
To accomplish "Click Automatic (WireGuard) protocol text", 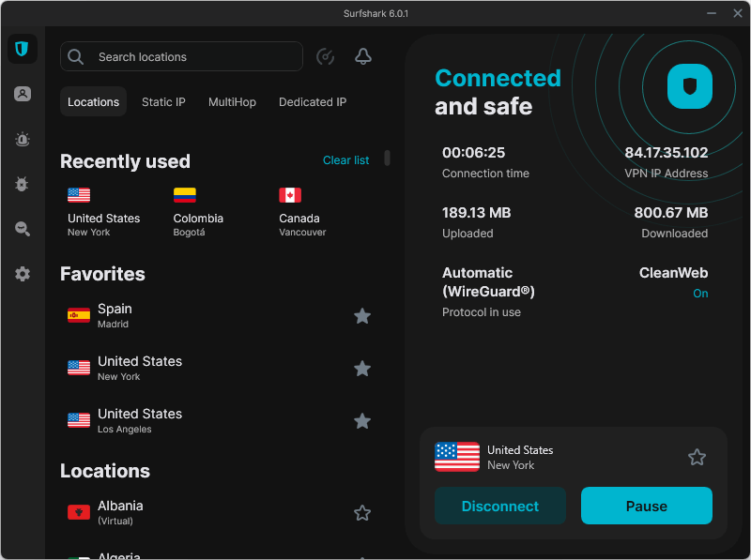I will click(488, 282).
